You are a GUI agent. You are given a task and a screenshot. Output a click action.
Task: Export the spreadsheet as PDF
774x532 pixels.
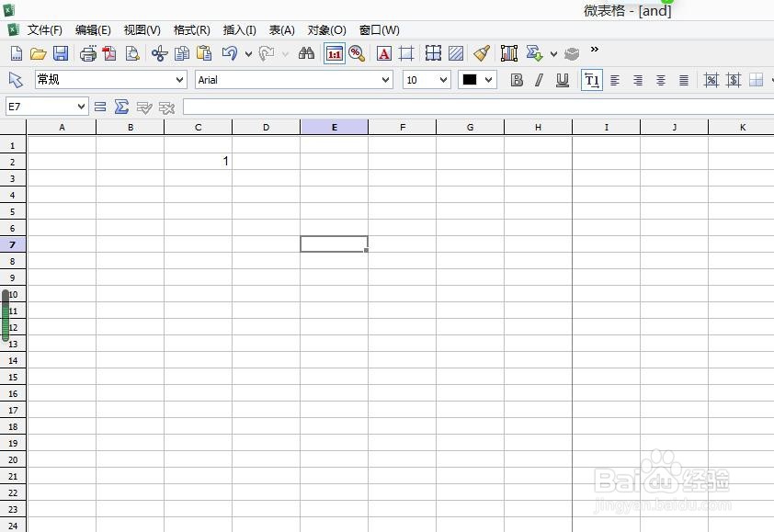point(109,53)
